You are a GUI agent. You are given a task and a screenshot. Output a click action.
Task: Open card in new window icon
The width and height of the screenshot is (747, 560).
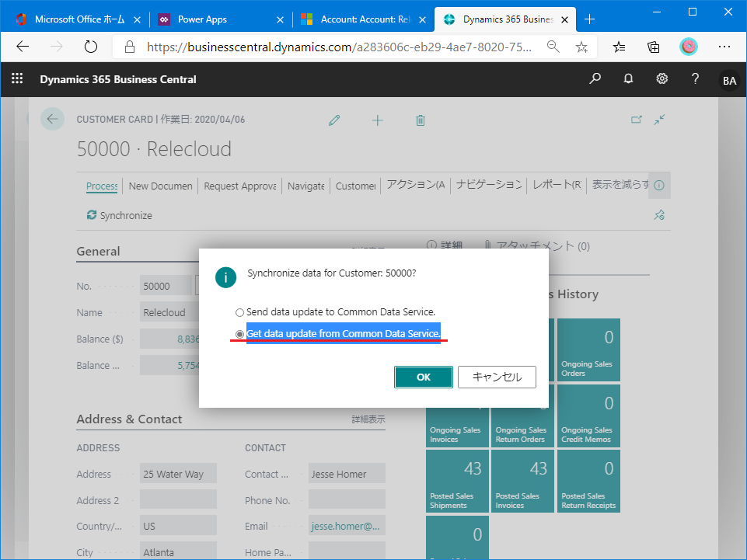[637, 120]
